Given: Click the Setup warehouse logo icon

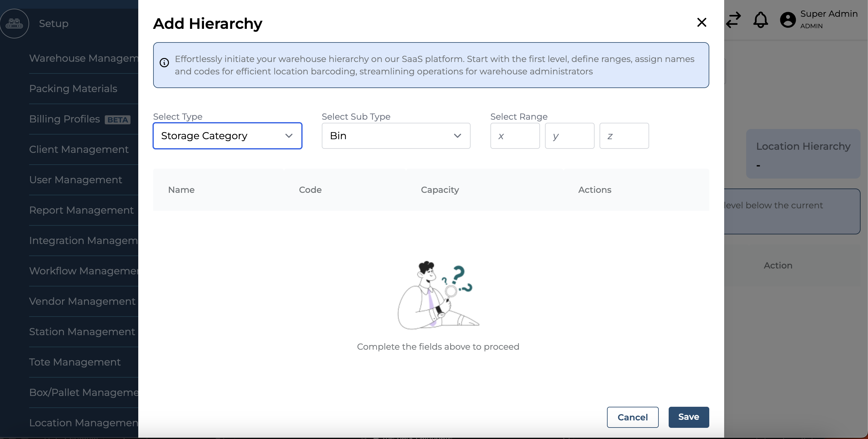Looking at the screenshot, I should 14,23.
